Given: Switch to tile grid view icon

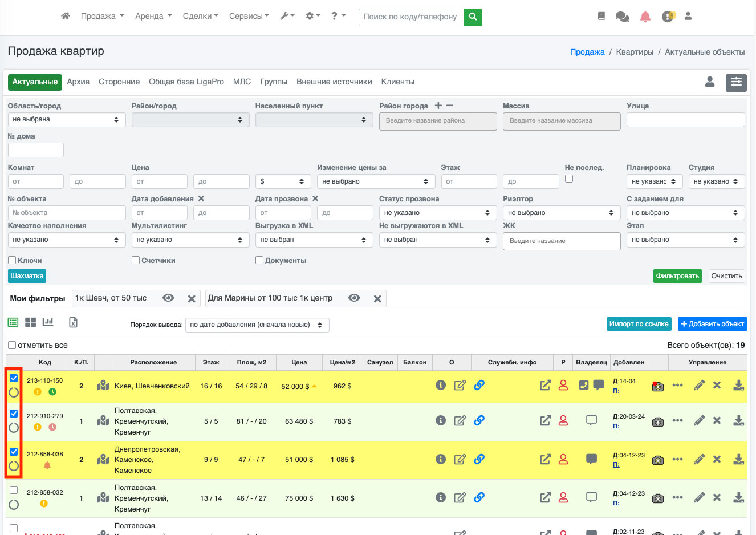Looking at the screenshot, I should [x=31, y=322].
